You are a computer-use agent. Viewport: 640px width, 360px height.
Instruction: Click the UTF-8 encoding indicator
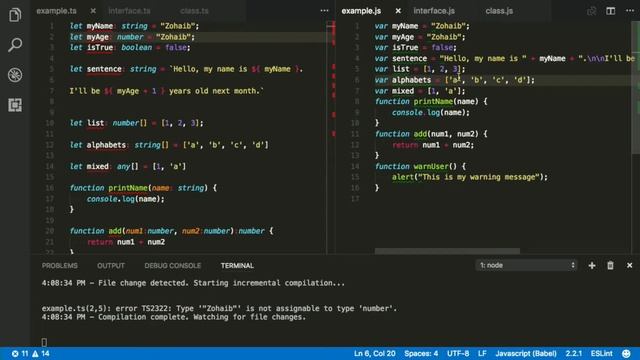458,353
